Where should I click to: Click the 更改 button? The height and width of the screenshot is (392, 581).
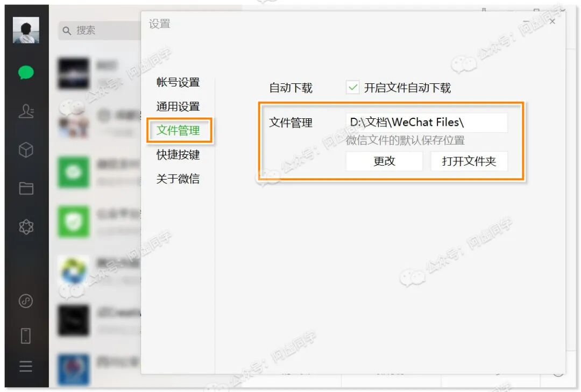pyautogui.click(x=384, y=161)
